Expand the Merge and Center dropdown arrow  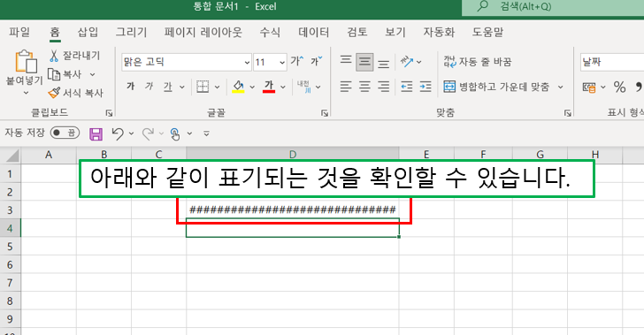560,87
